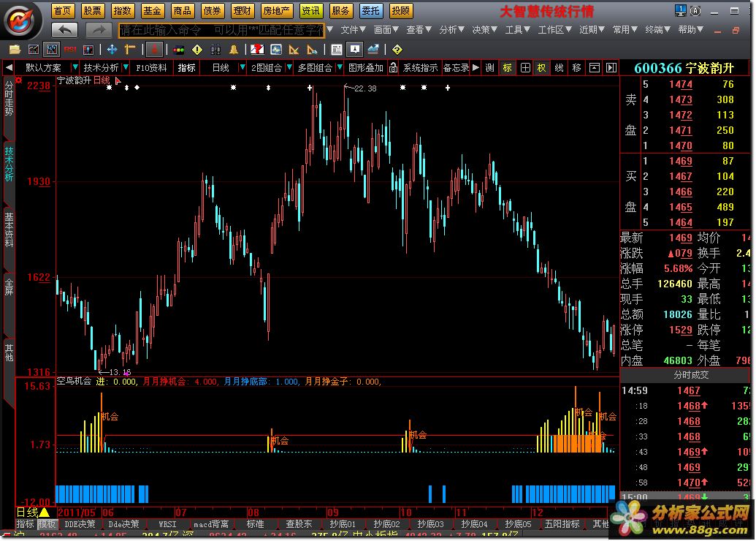Select the yellow ruler measurement icon
Image resolution: width=756 pixels, height=541 pixels.
point(130,50)
